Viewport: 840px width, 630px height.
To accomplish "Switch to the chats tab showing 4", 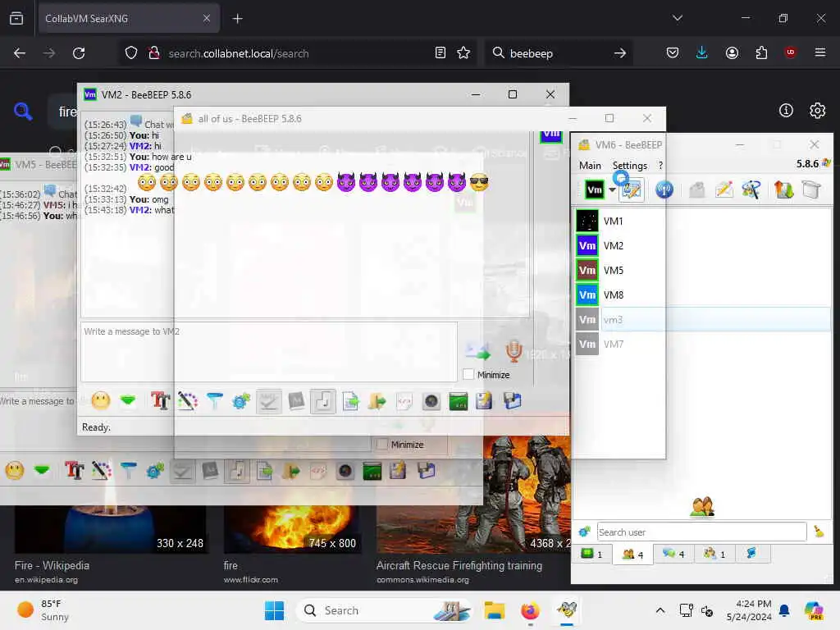I will pyautogui.click(x=673, y=554).
